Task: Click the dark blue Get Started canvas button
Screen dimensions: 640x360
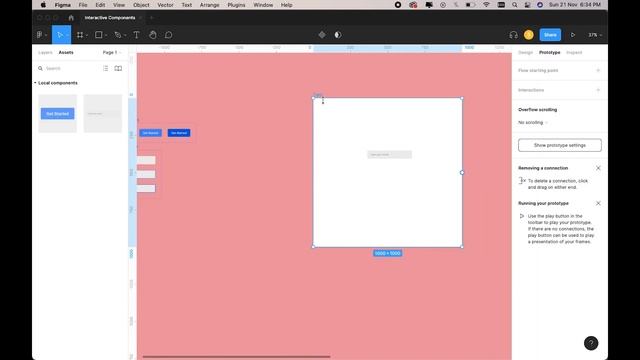Action: pyautogui.click(x=179, y=133)
